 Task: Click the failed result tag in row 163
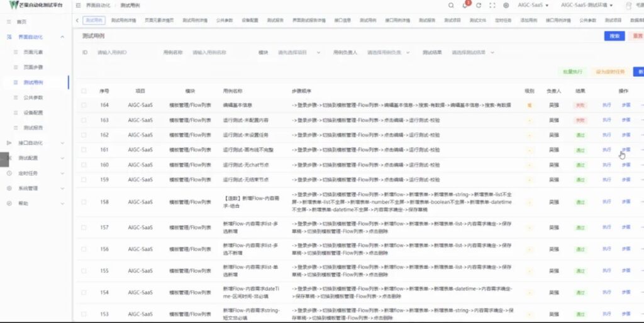(580, 120)
